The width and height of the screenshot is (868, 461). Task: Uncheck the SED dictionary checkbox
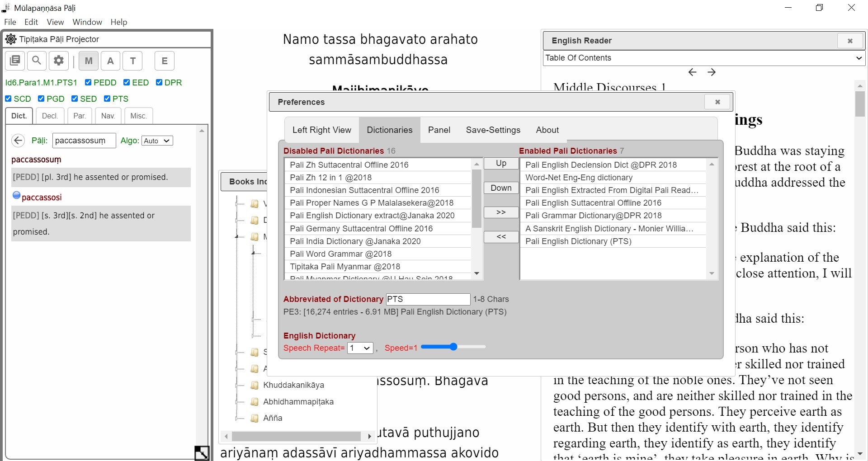pyautogui.click(x=75, y=99)
